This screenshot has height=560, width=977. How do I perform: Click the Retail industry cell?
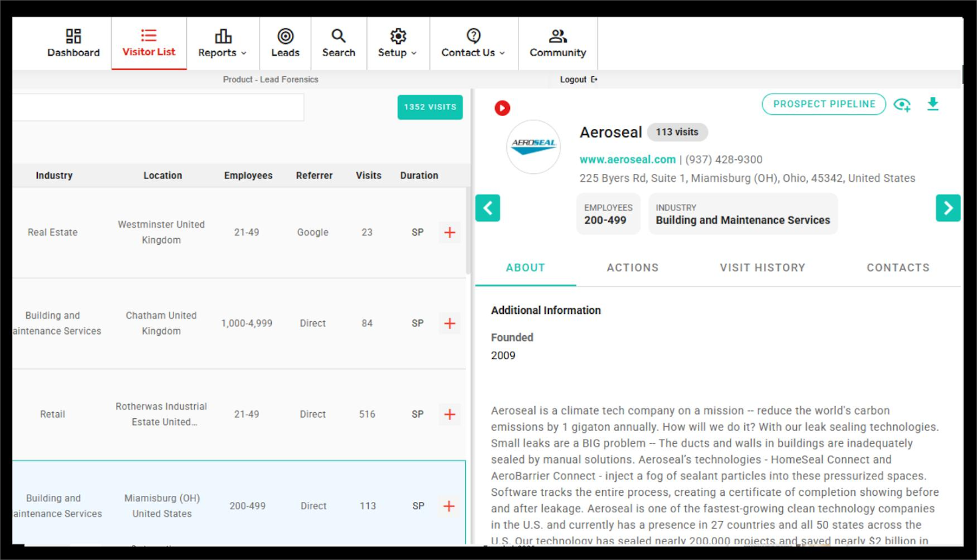(53, 414)
